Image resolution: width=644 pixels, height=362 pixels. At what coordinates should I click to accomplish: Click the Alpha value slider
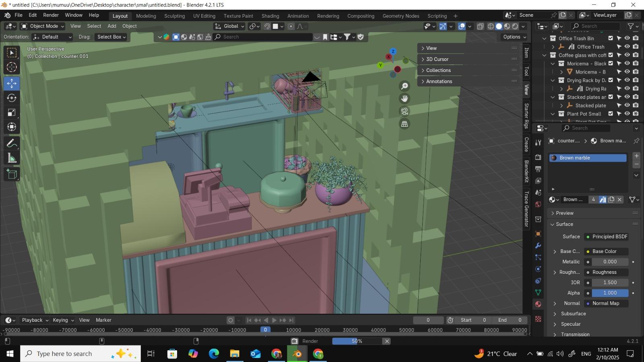pyautogui.click(x=610, y=293)
